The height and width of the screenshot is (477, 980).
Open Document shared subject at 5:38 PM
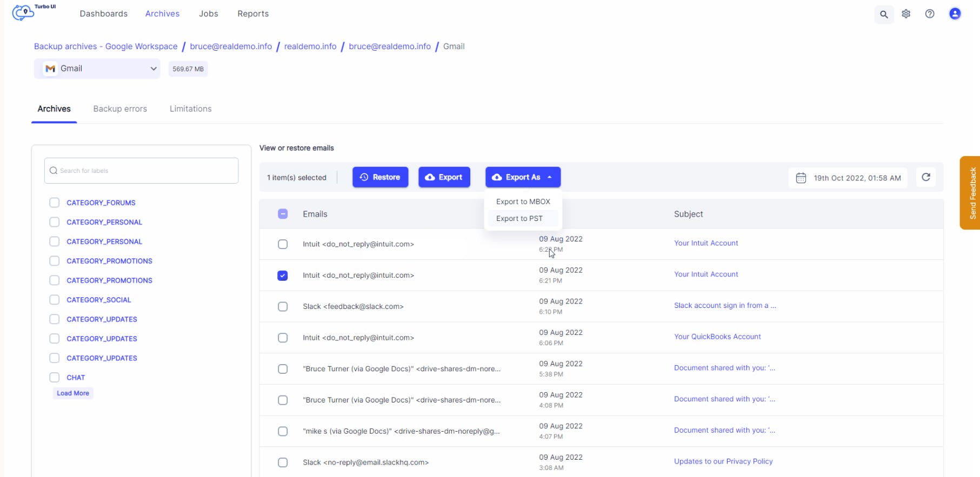point(724,368)
